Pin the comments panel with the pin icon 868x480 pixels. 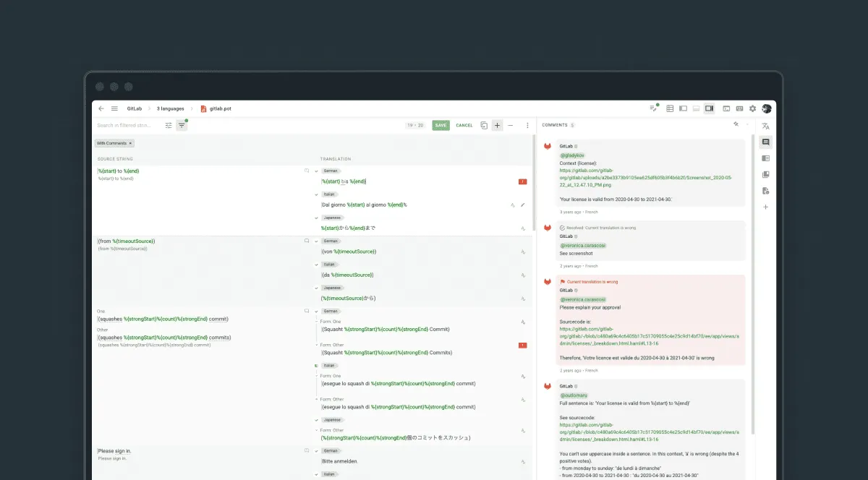tap(736, 124)
